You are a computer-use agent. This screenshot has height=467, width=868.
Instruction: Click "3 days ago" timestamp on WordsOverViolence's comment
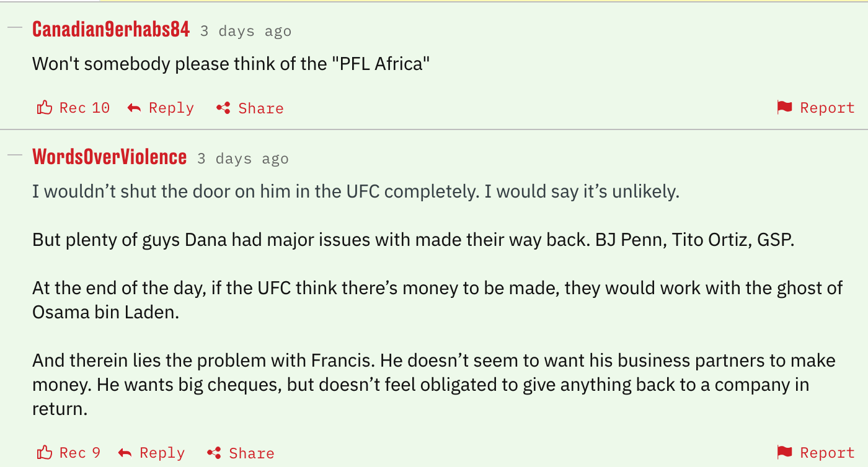coord(243,159)
